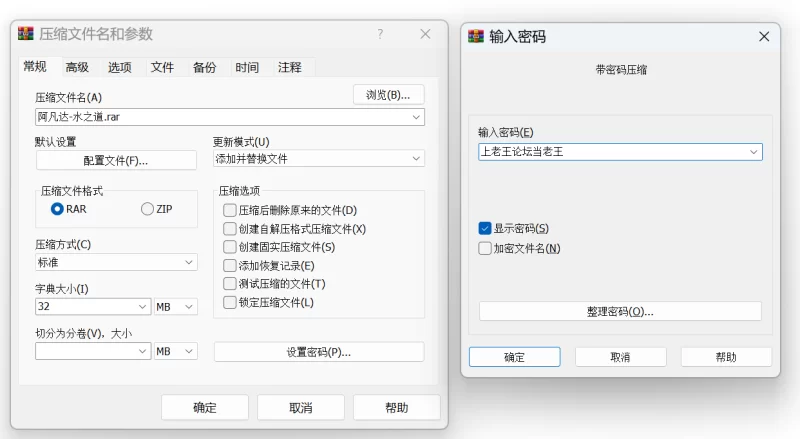Switch to the 高级 tab
Screen dimensions: 800x439
77,68
